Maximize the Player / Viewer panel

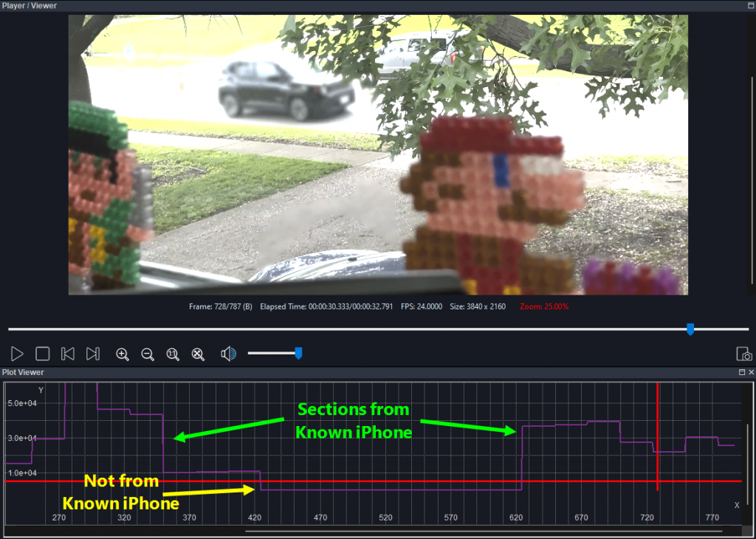(x=750, y=6)
